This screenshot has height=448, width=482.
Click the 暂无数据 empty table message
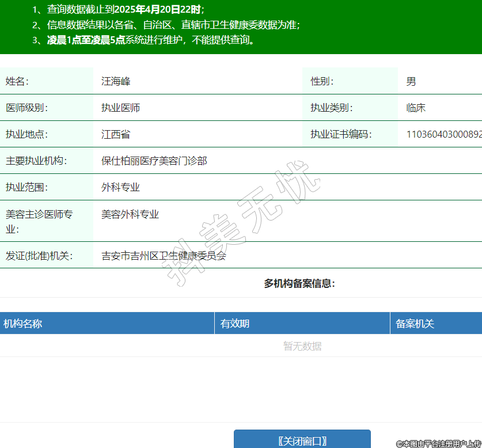(x=302, y=346)
